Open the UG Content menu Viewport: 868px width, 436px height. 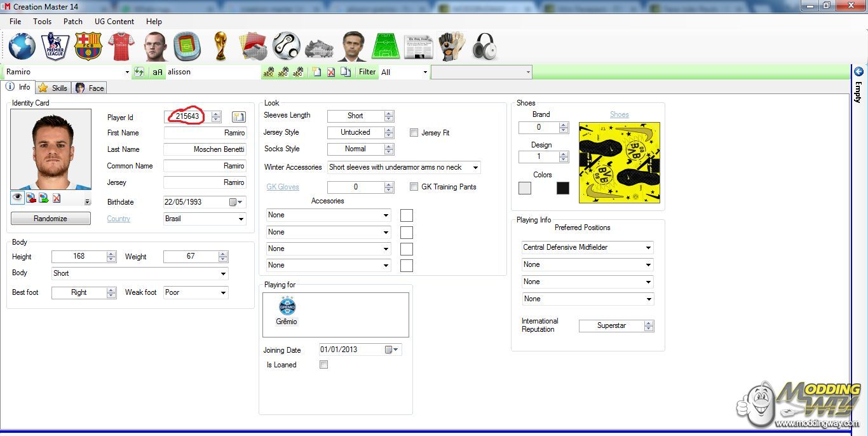[114, 21]
